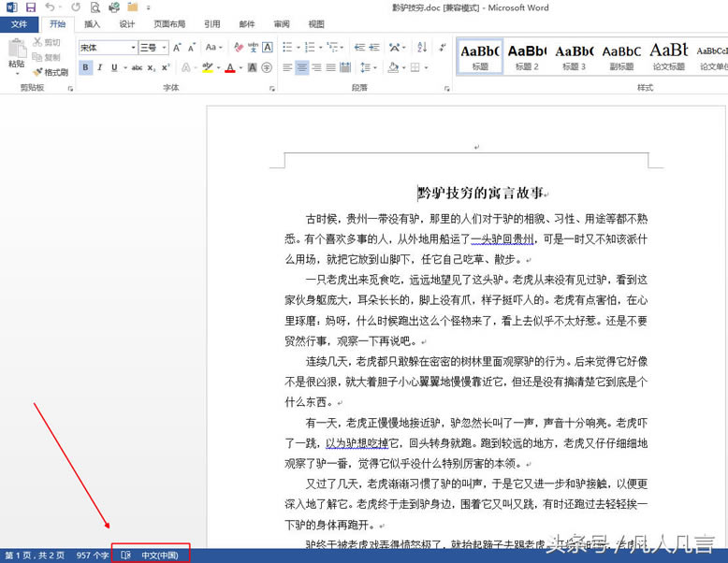Open the font name dropdown showing 宋体

(x=107, y=47)
